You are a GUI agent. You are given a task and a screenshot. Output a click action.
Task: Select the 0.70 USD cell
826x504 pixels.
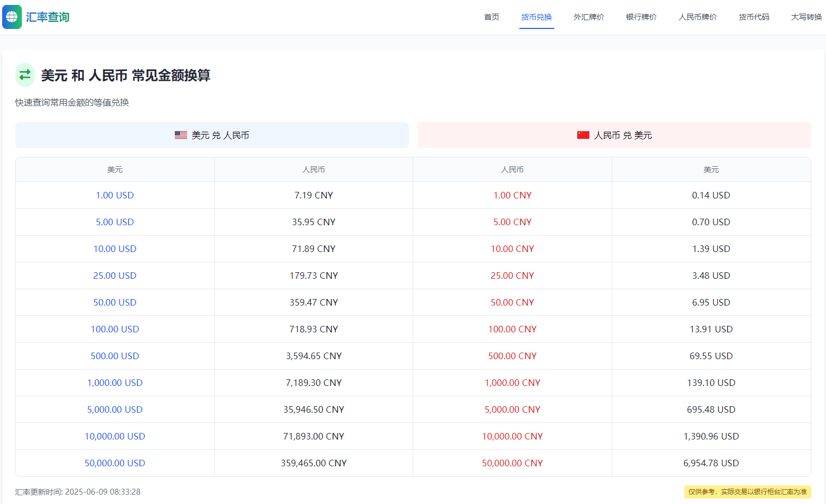tap(711, 222)
